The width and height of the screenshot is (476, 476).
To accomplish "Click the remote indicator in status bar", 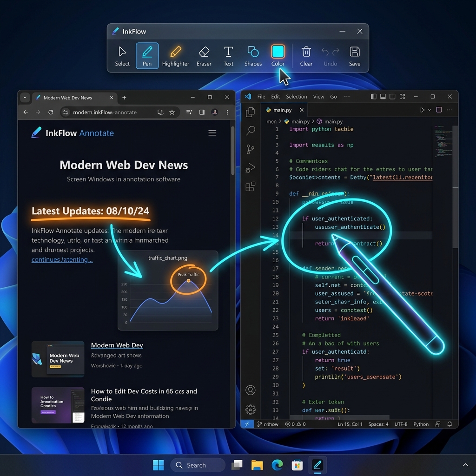I will [x=247, y=424].
